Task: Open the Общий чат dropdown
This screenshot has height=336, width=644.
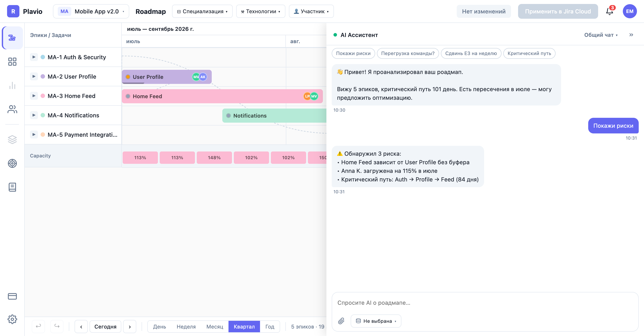Action: pyautogui.click(x=601, y=35)
